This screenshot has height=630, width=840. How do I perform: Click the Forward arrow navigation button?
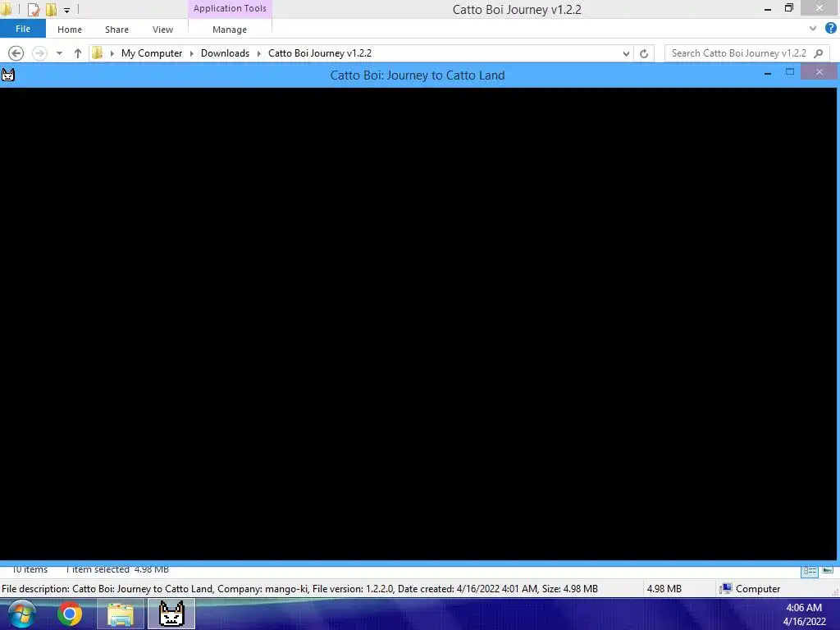pyautogui.click(x=39, y=53)
